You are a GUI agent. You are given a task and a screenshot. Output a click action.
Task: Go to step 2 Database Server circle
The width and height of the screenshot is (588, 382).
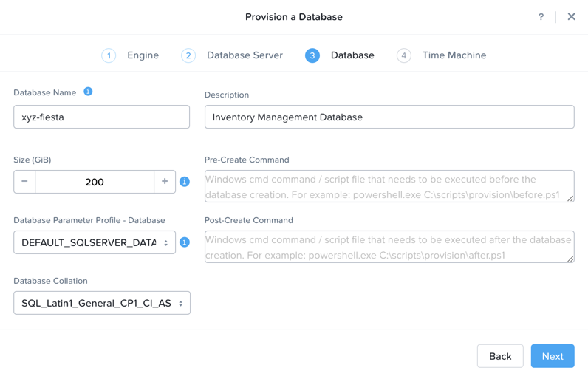[x=188, y=55]
